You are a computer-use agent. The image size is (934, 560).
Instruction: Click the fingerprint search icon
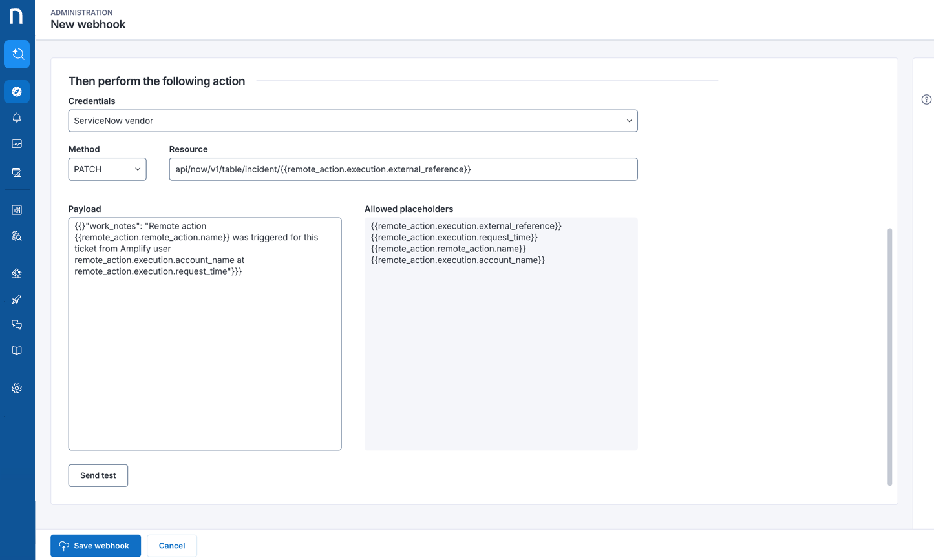[17, 236]
